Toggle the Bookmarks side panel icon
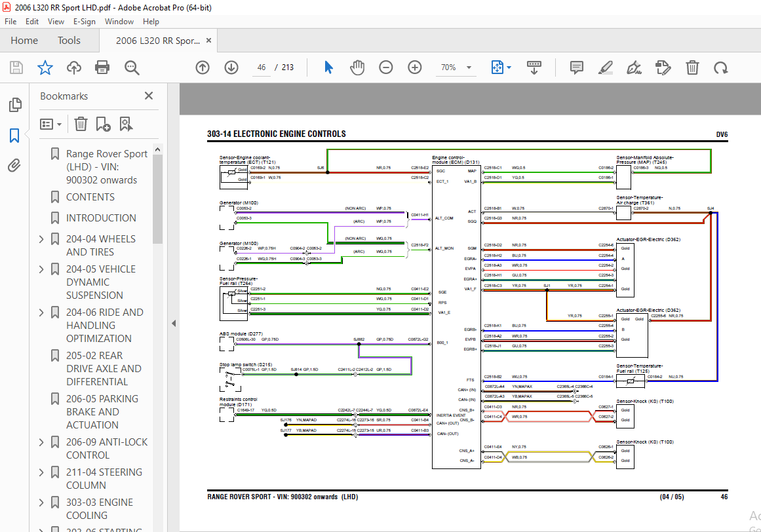The image size is (761, 532). [x=14, y=136]
